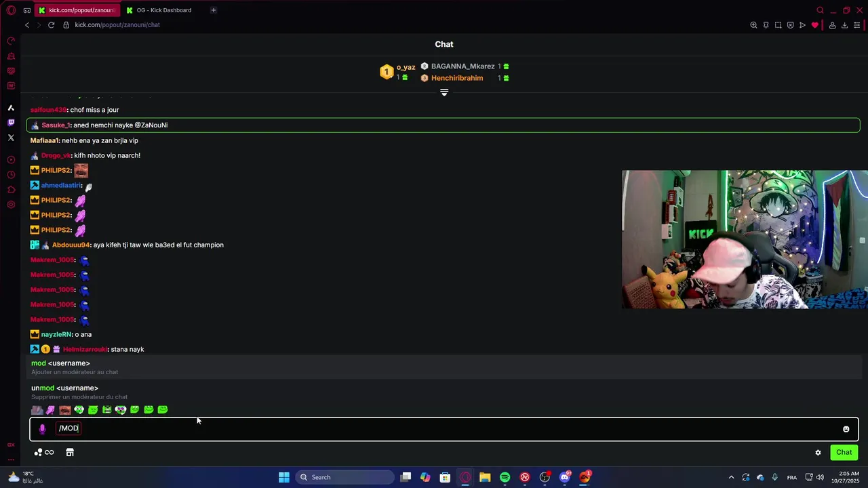This screenshot has width=868, height=488.
Task: Show hidden system tray icons chevron
Action: [x=731, y=477]
